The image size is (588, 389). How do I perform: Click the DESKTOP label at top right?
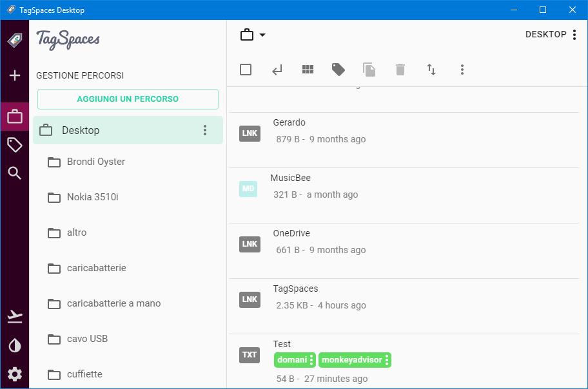[x=545, y=35]
